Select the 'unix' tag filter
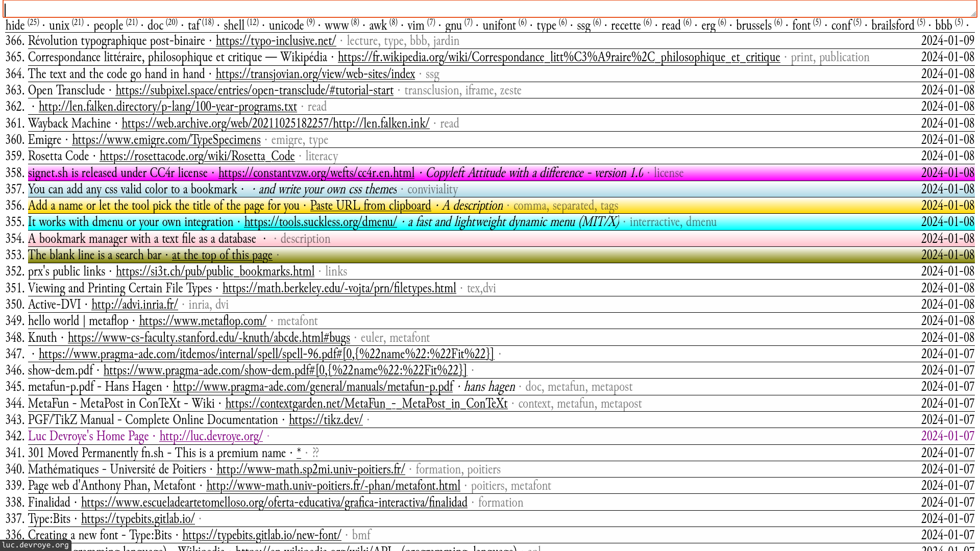Viewport: 980px width, 551px height. pos(60,26)
